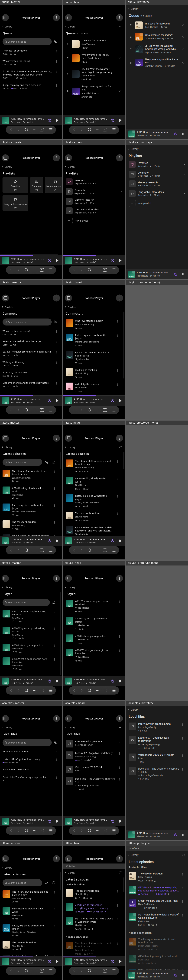The height and width of the screenshot is (980, 188).
Task: Toggle the crossed-eye icon in queue master
Action: click(56, 41)
